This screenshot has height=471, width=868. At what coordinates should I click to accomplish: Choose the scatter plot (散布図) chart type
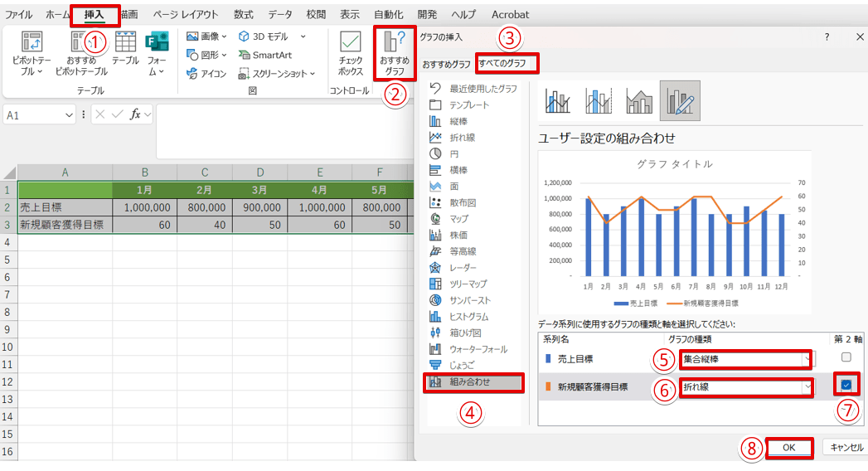pyautogui.click(x=463, y=202)
